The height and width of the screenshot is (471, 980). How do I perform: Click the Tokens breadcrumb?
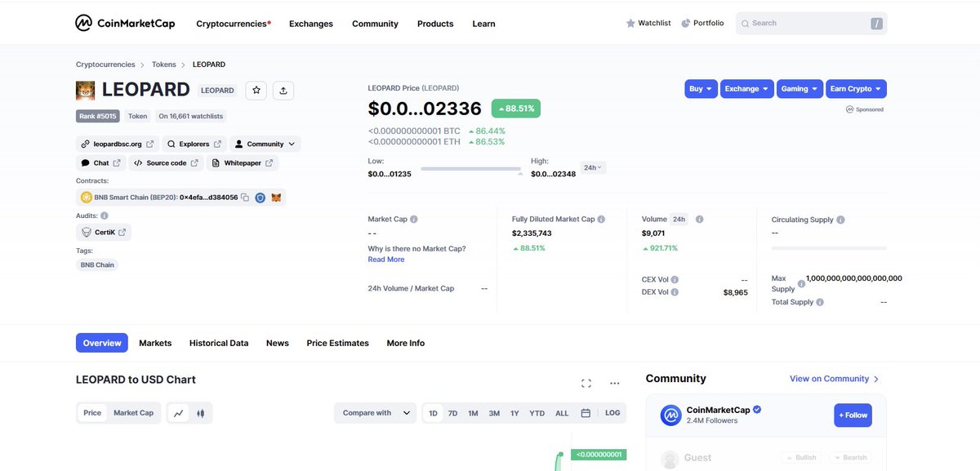click(164, 64)
